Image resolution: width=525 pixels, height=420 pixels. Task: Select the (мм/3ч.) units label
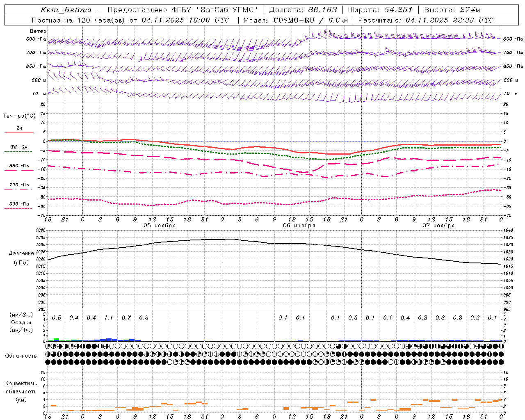[21, 315]
